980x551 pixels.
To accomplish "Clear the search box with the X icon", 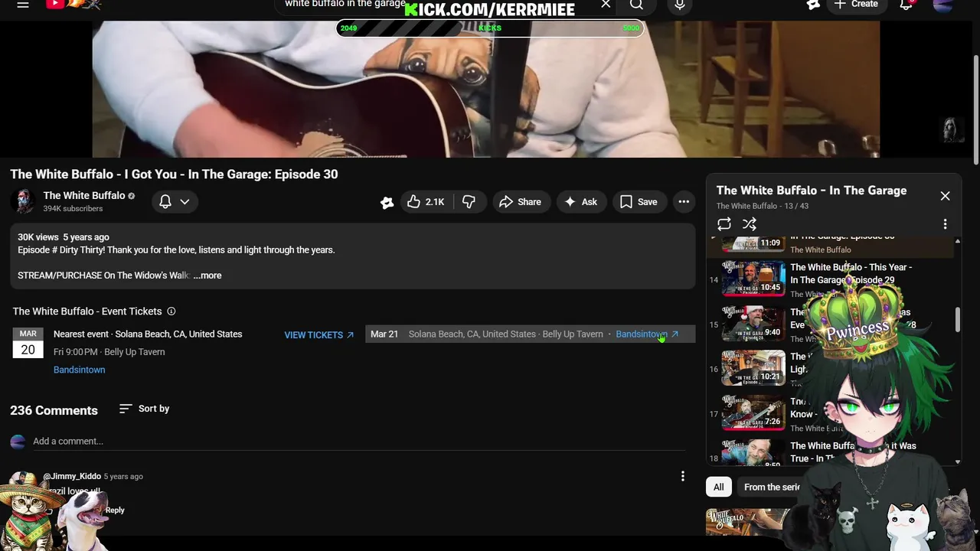I will [606, 5].
